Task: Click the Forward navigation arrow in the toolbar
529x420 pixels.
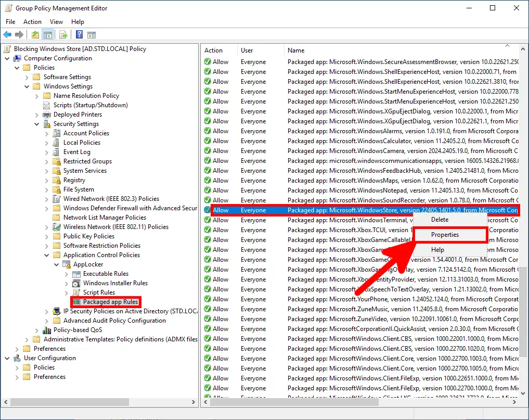Action: click(x=20, y=34)
